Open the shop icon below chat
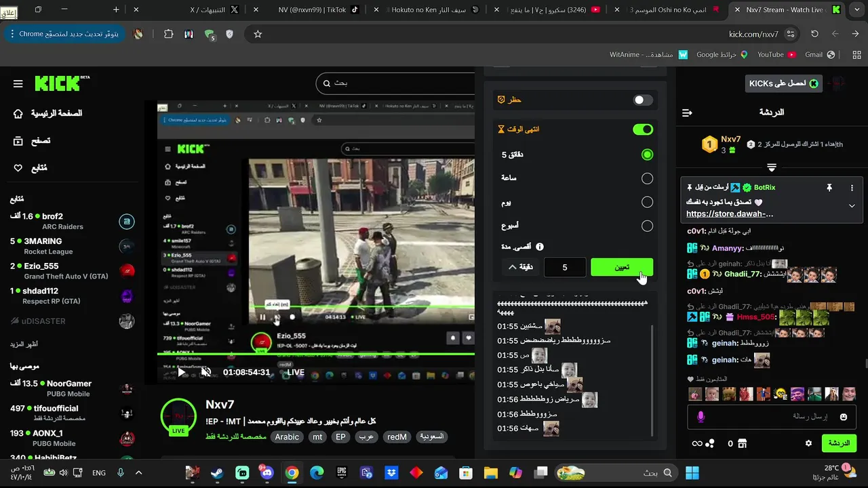This screenshot has height=488, width=868. [742, 443]
